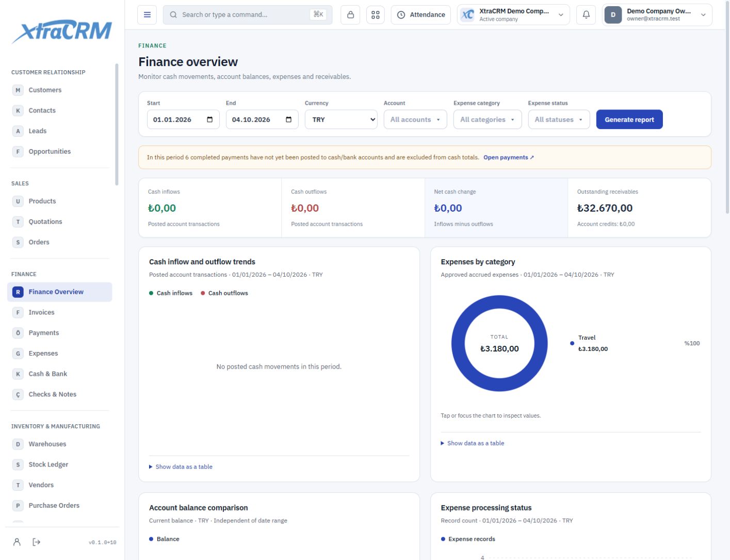Click the sidebar vertical scrollbar
Viewport: 730px width, 560px height.
point(117,124)
